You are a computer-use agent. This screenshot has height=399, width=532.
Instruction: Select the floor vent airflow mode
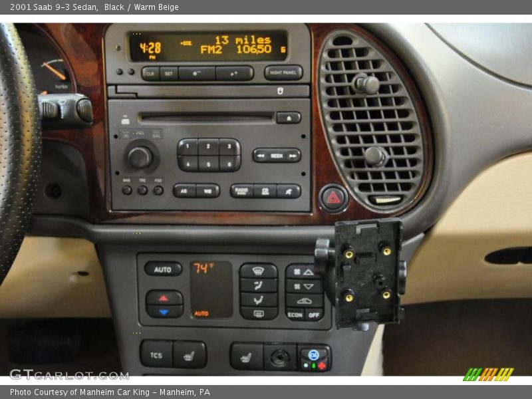tap(259, 300)
